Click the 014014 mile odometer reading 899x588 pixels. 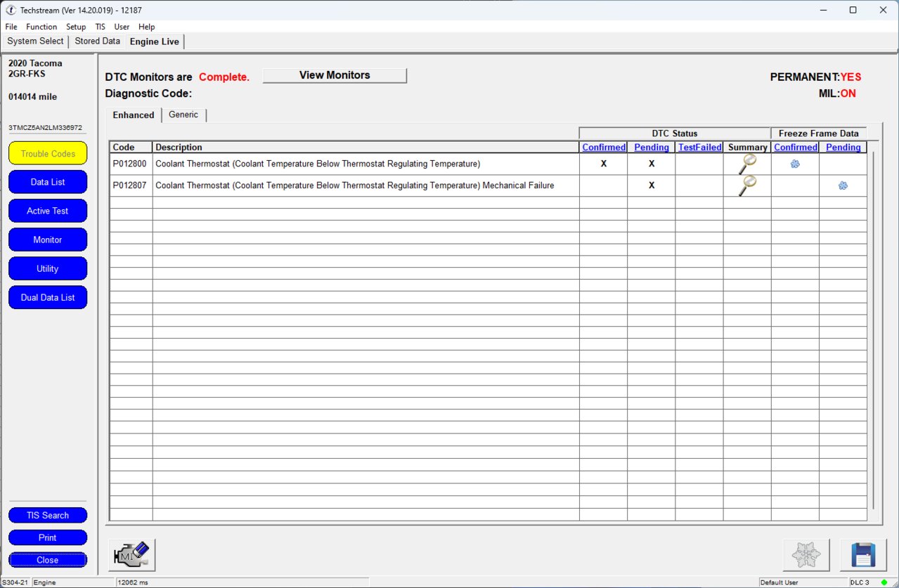pyautogui.click(x=33, y=96)
